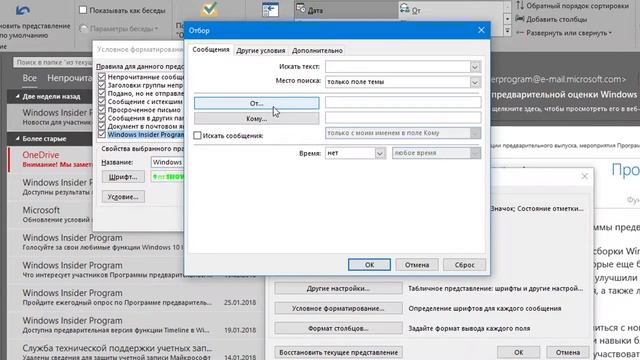Screen dimensions: 640x360
Task: Toggle the Подано, но не отправлено checkbox
Action: [102, 93]
